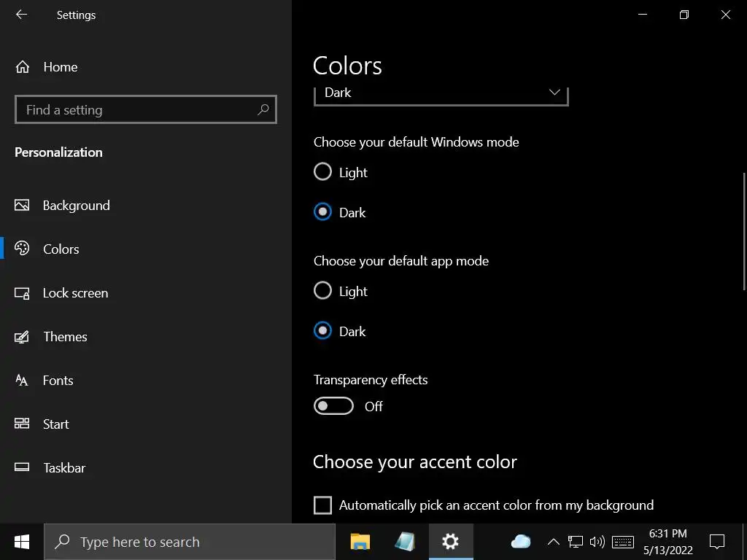Click the Start sidebar icon
This screenshot has height=560, width=747.
pos(22,424)
